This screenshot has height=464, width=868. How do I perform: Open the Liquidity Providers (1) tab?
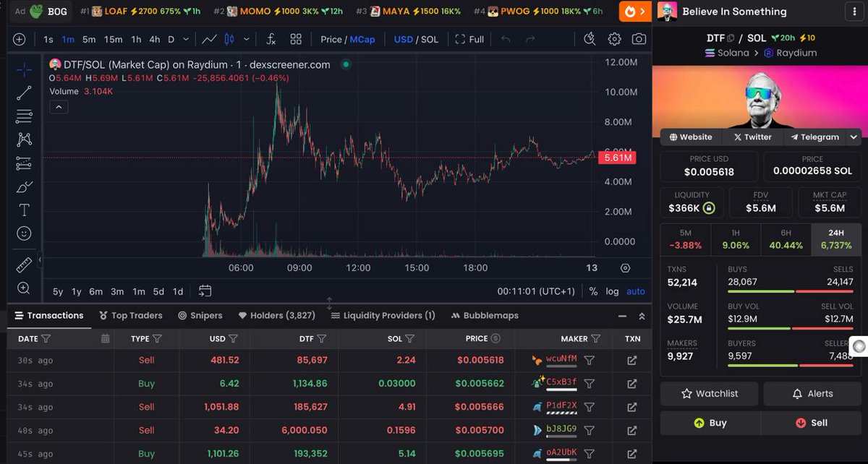pyautogui.click(x=383, y=315)
